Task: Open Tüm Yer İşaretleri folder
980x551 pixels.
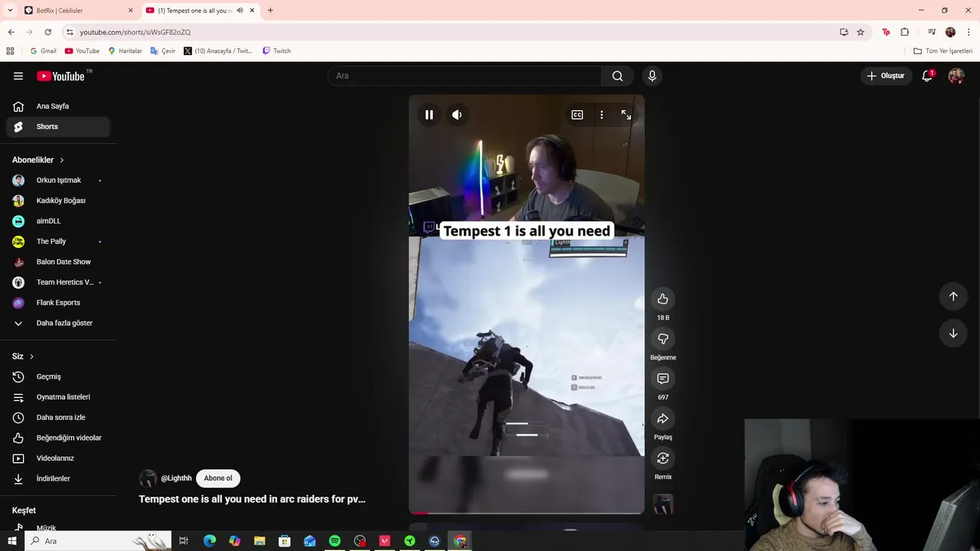Action: (x=942, y=51)
